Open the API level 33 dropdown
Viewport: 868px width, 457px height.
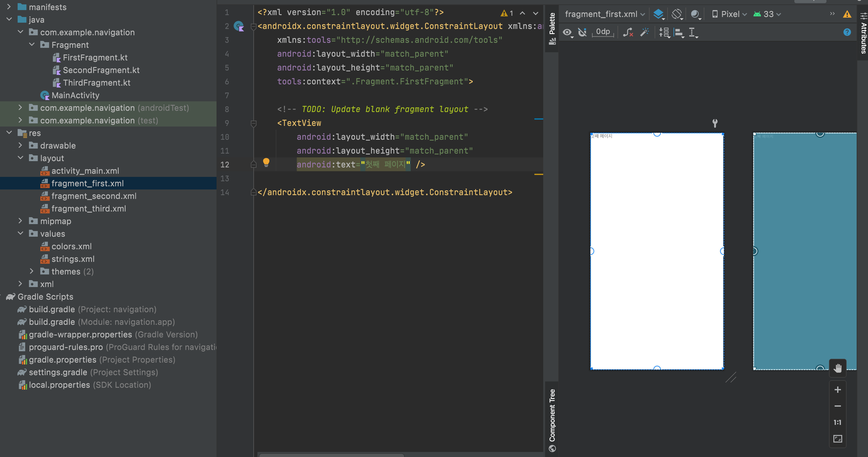pos(768,14)
